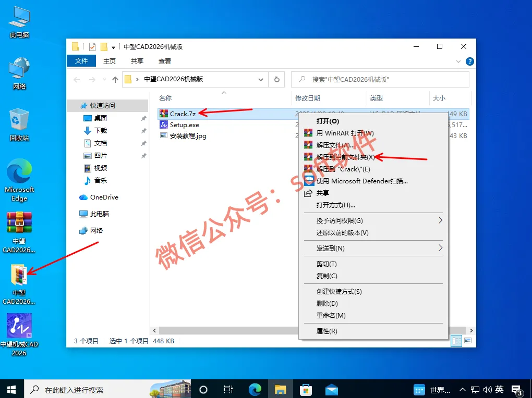Sort by the 大小 column header
Screen dimensions: 532x398
click(x=439, y=98)
